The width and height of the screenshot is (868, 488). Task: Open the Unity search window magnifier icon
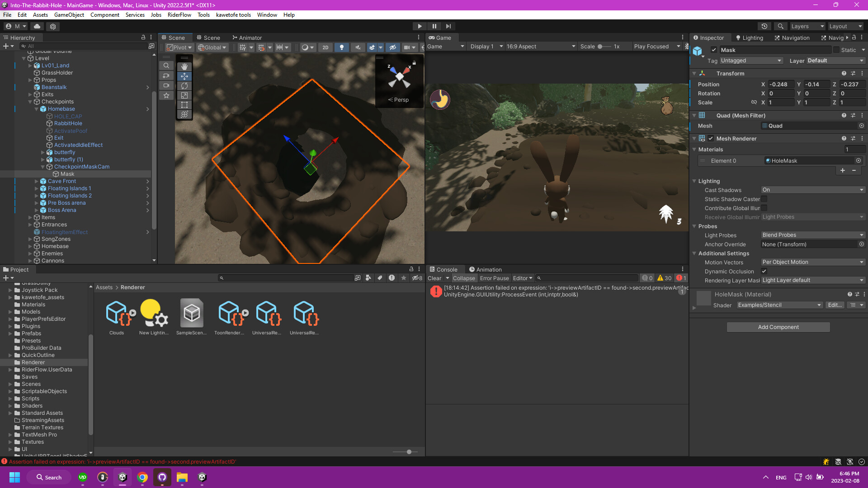point(780,26)
